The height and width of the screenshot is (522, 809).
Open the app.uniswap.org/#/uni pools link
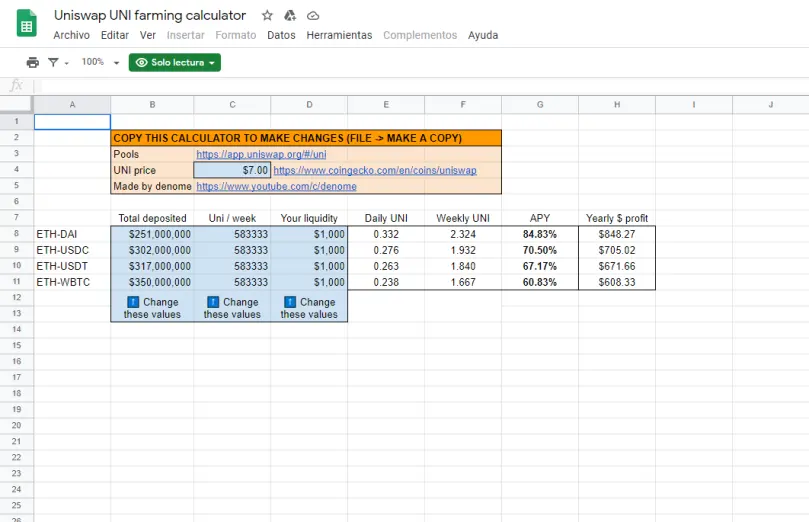tap(261, 154)
